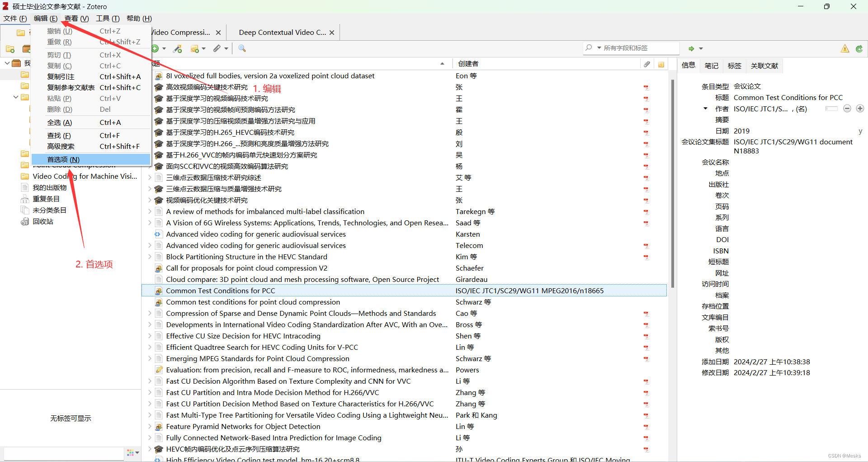Open the search mode dropdown arrow
This screenshot has height=462, width=868.
pos(599,48)
